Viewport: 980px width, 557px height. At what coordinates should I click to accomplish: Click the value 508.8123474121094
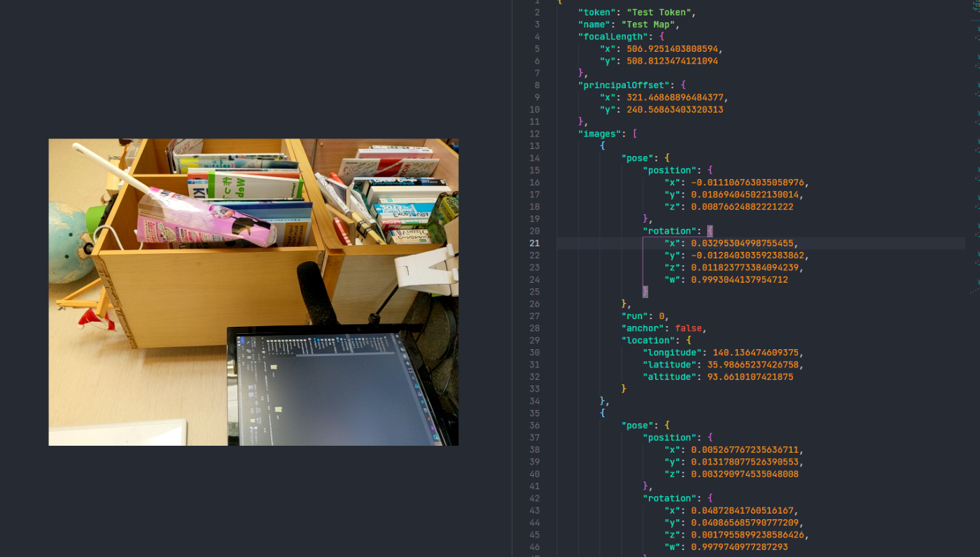coord(672,61)
